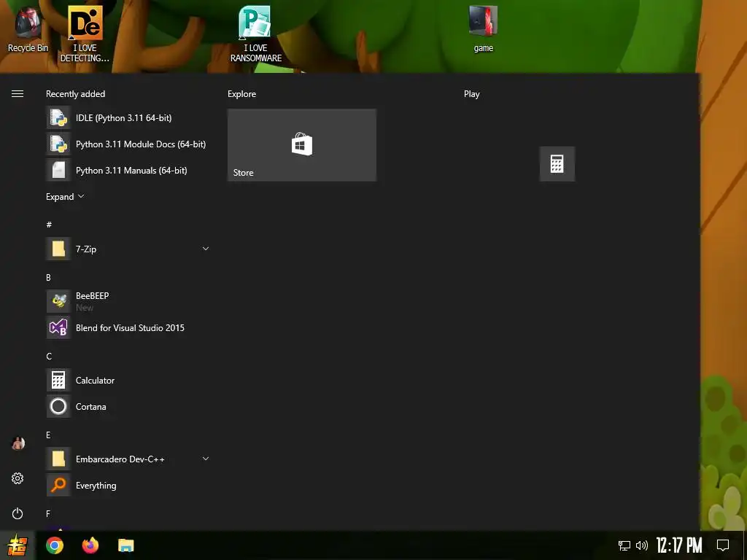Open the Store tile
Image resolution: width=747 pixels, height=560 pixels.
coord(302,145)
